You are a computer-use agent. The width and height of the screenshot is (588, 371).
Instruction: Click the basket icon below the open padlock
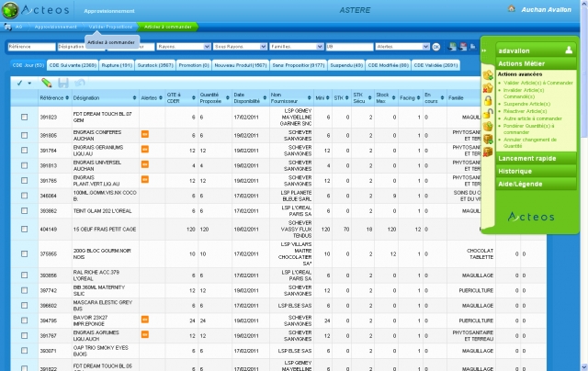(x=488, y=127)
